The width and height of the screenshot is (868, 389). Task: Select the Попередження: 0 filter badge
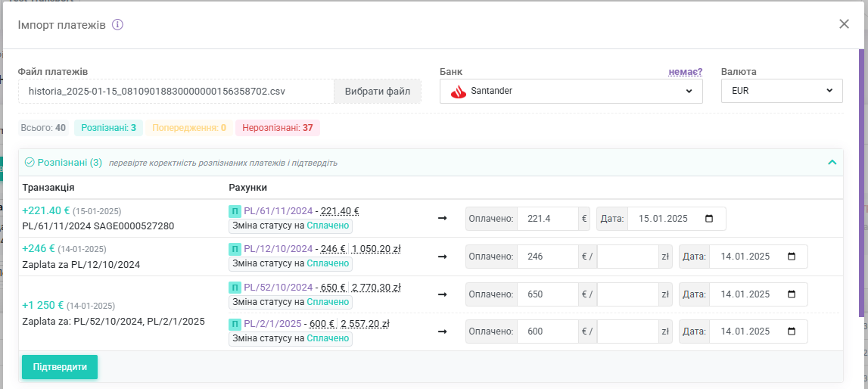click(188, 128)
